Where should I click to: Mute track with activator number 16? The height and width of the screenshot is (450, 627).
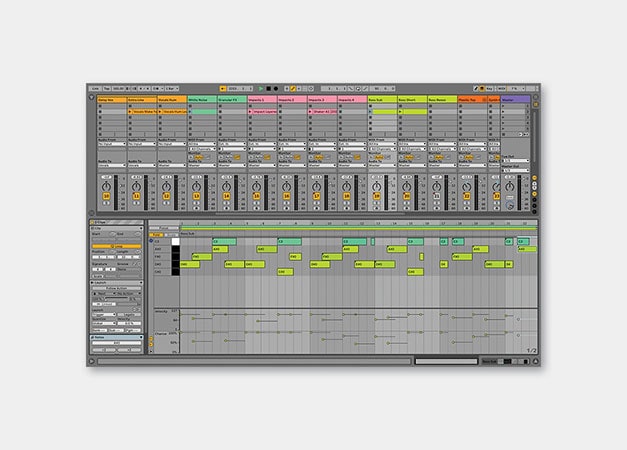click(286, 196)
